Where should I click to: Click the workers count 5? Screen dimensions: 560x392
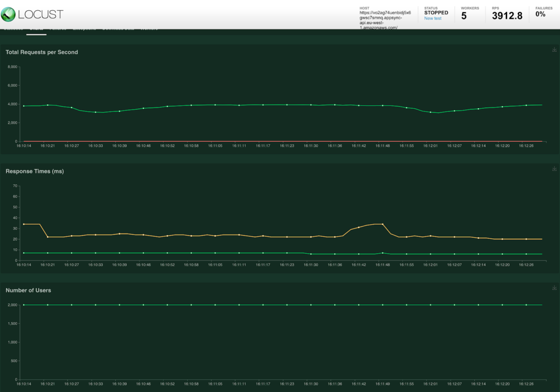click(464, 16)
